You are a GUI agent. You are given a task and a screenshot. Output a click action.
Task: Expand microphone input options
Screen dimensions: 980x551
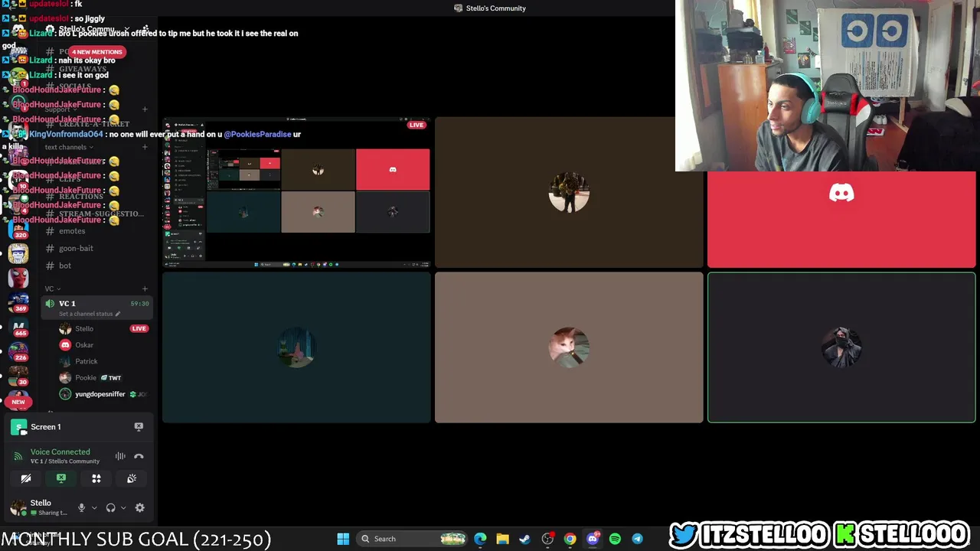[94, 507]
